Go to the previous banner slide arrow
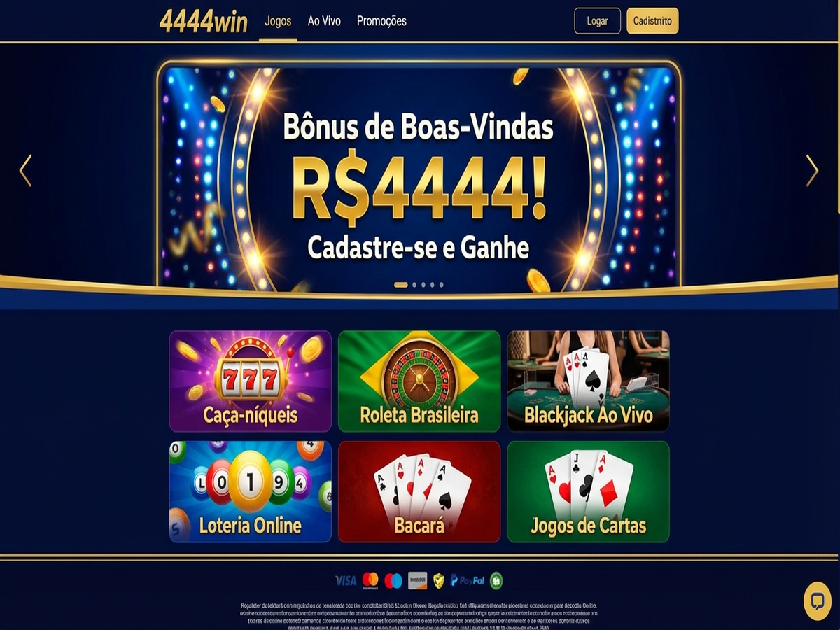Screen dimensions: 840x630 click(26, 171)
